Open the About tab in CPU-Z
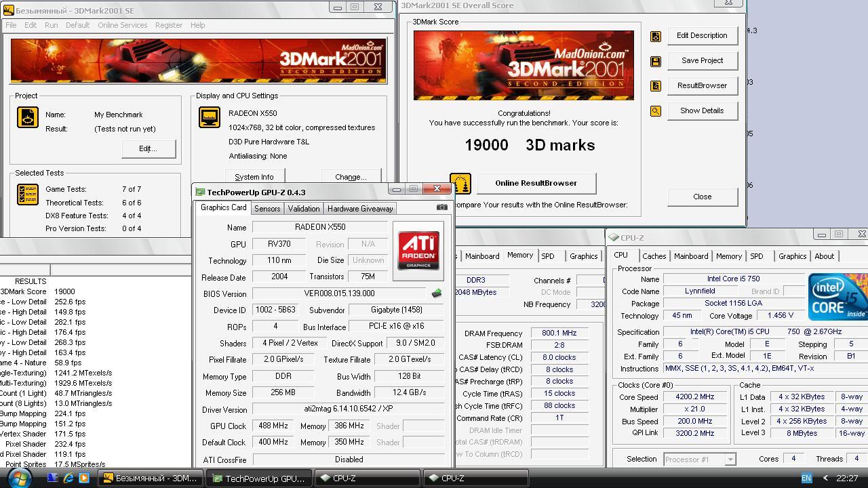This screenshot has width=868, height=488. click(x=824, y=256)
